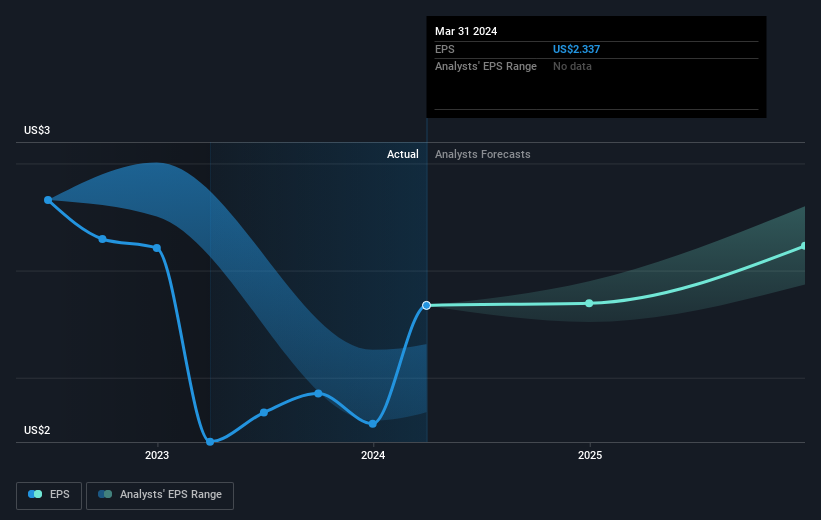Click the Actual section label
The image size is (821, 520).
click(403, 154)
